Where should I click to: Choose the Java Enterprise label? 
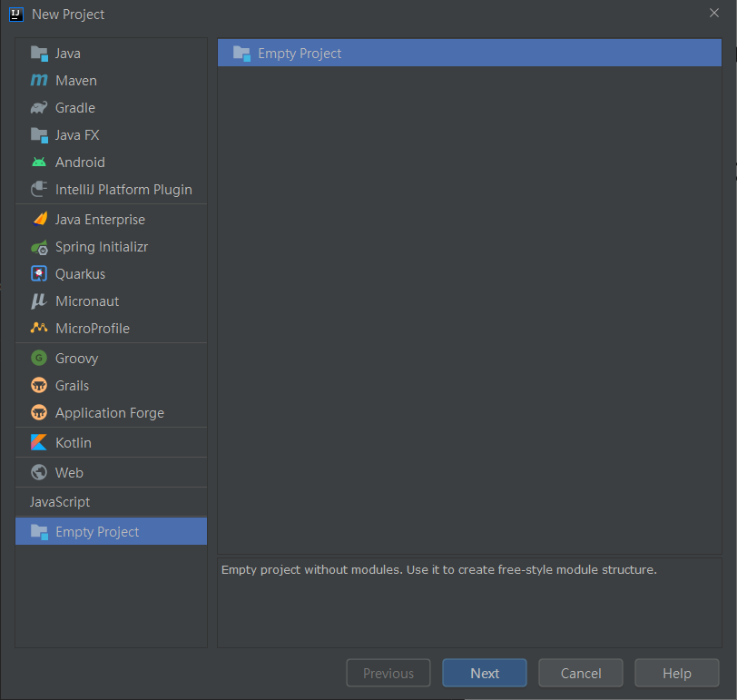pyautogui.click(x=100, y=220)
